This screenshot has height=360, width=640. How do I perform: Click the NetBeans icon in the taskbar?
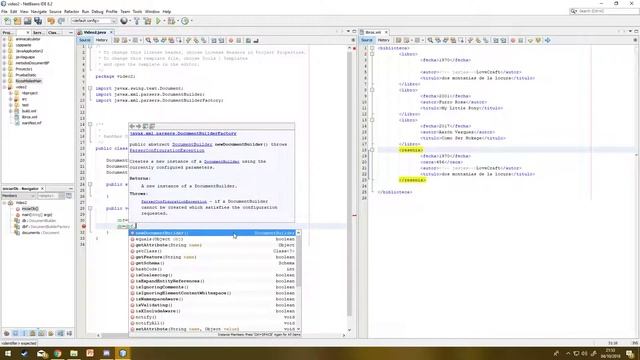click(123, 353)
